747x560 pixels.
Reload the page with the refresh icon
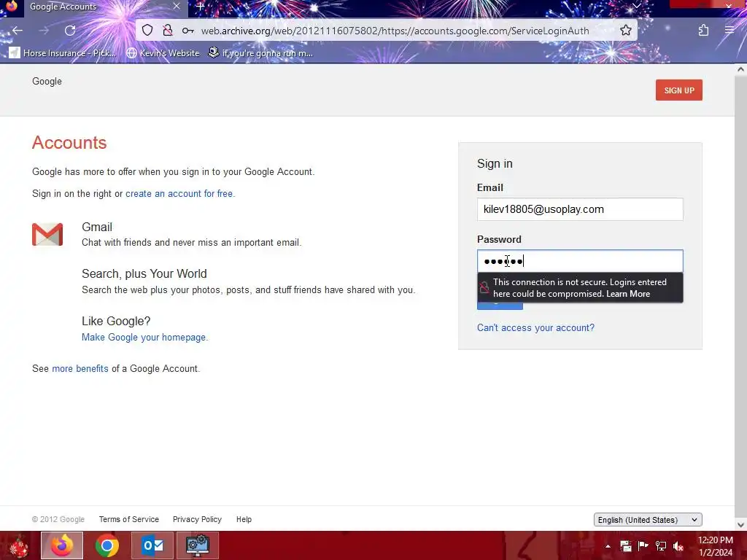click(70, 31)
